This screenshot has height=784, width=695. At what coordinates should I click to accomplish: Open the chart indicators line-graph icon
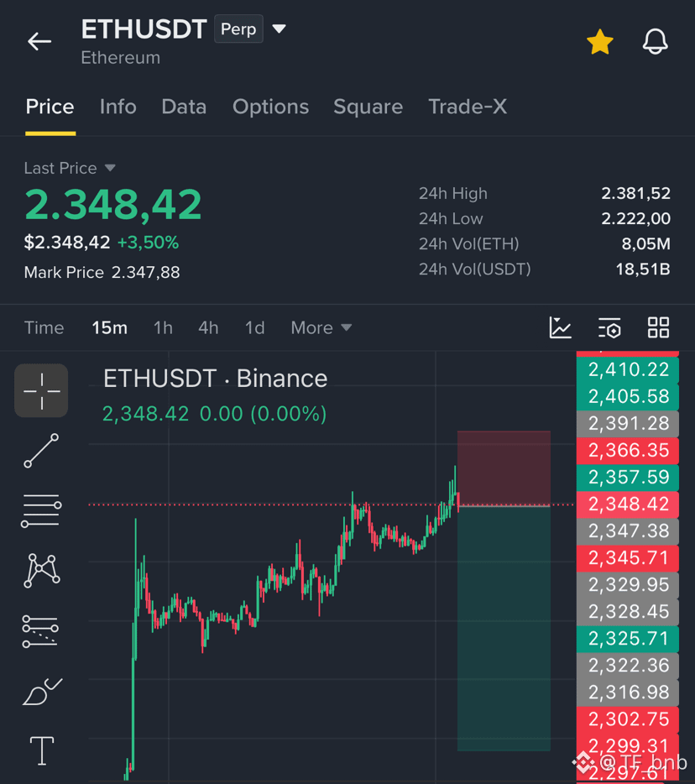click(x=560, y=328)
